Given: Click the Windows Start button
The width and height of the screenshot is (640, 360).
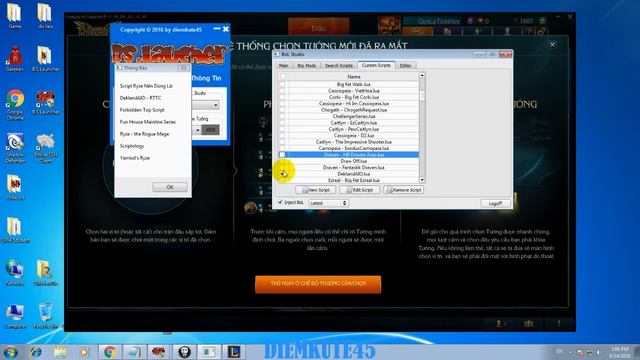Looking at the screenshot, I should (x=10, y=352).
